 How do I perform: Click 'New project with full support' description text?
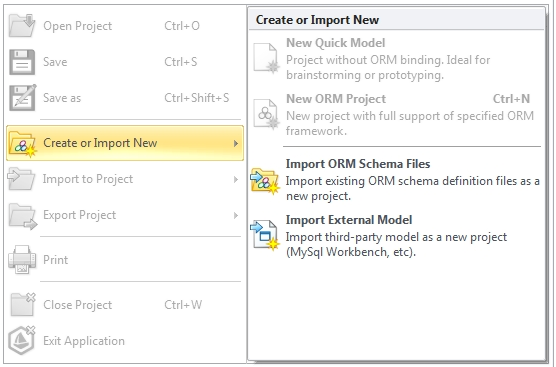coord(410,123)
